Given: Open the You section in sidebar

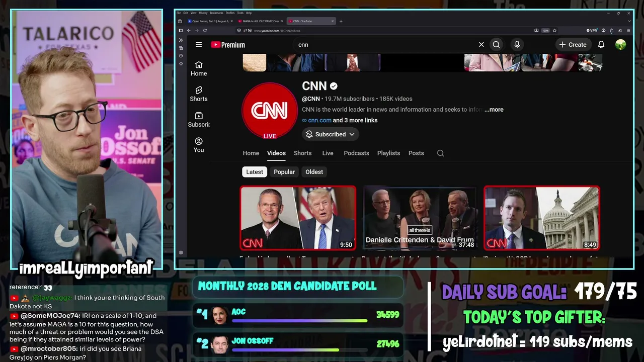Looking at the screenshot, I should pyautogui.click(x=199, y=145).
